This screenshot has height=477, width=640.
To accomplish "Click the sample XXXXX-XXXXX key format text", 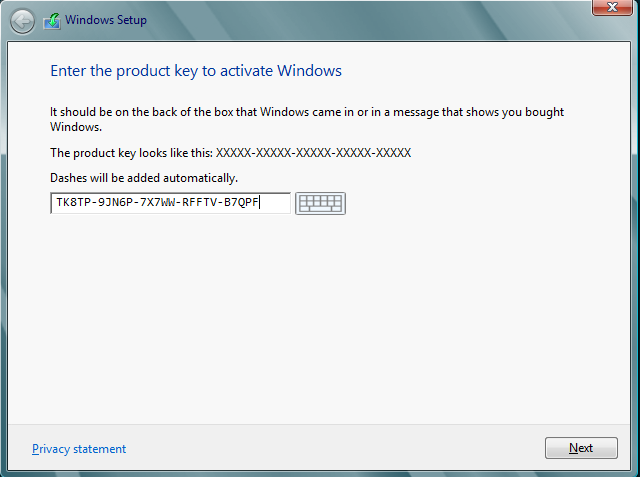I will [x=313, y=153].
